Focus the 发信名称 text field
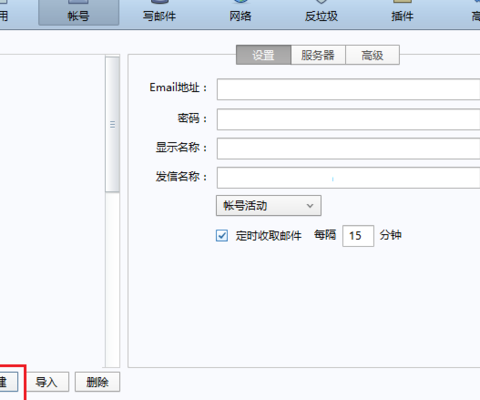 348,178
